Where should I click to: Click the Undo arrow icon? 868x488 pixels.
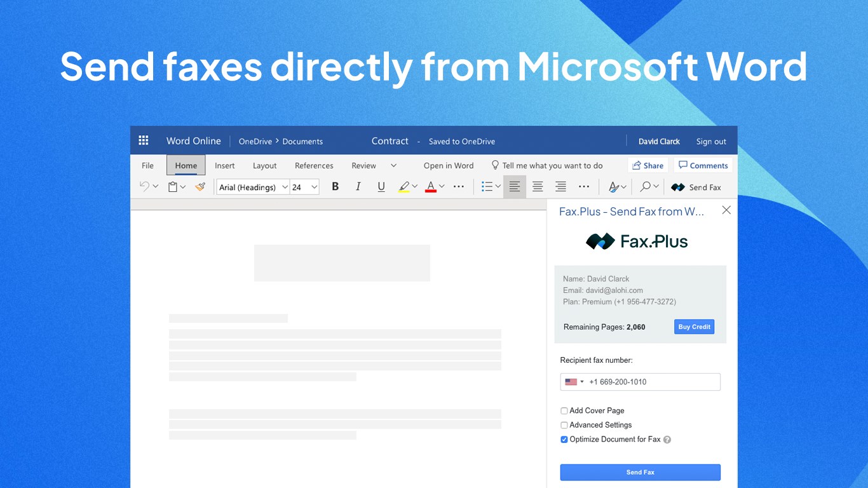144,187
